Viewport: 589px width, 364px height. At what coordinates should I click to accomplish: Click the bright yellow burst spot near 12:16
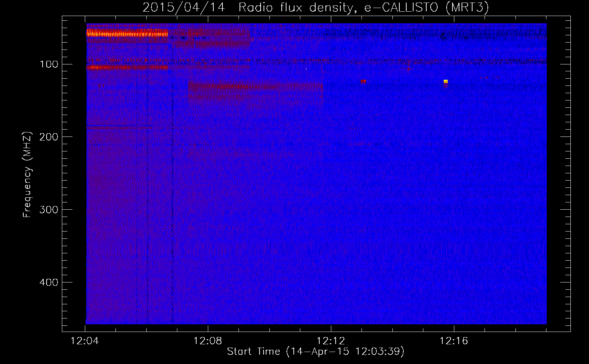click(x=446, y=81)
